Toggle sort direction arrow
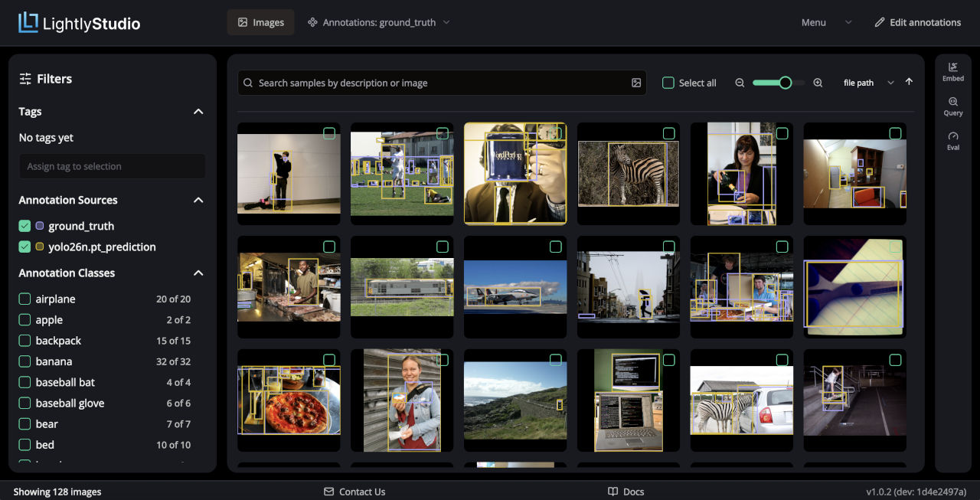 [x=909, y=82]
